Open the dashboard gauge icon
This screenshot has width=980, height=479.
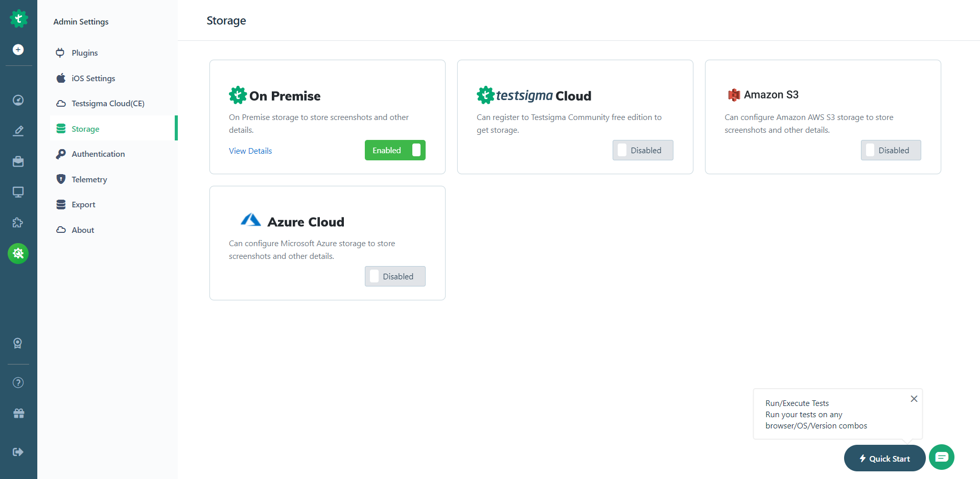[x=18, y=100]
